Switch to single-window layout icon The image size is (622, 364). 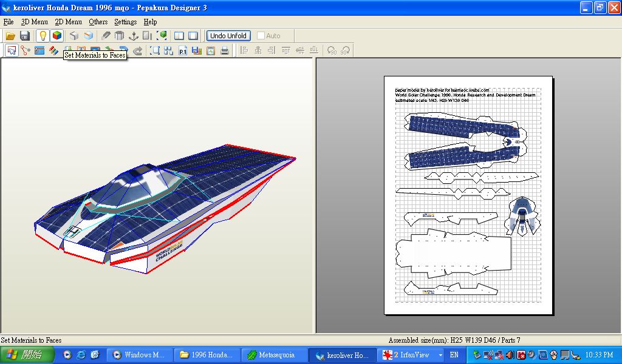(x=193, y=36)
